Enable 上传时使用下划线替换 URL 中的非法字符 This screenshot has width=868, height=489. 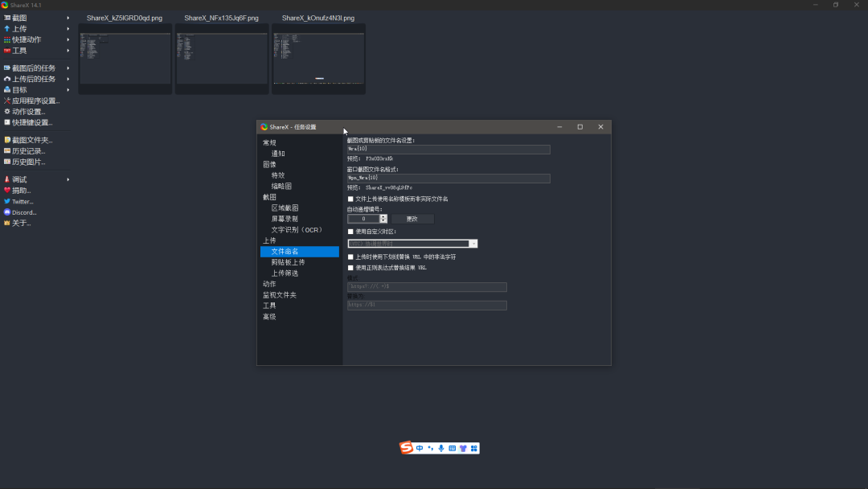click(x=350, y=257)
